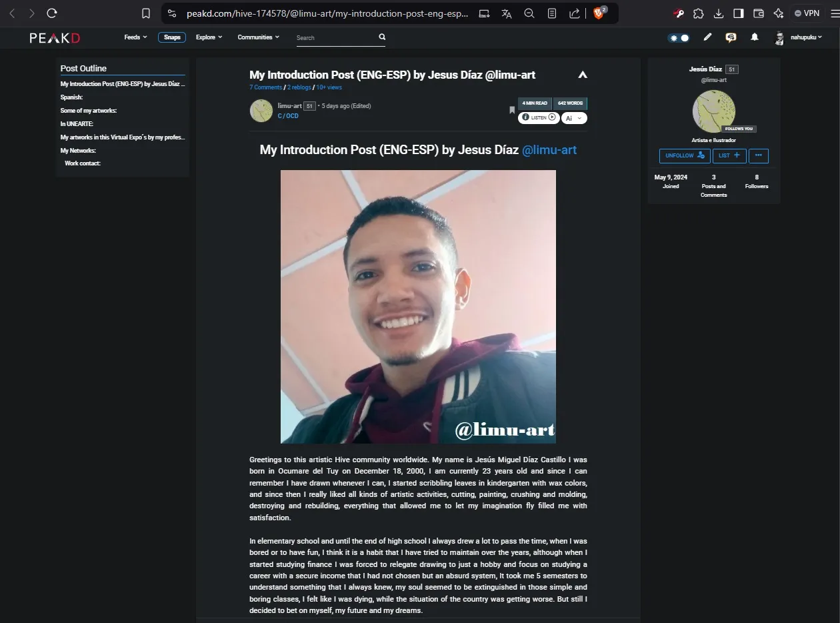This screenshot has height=623, width=840.
Task: Bookmark this page in the browser toolbar
Action: tap(146, 13)
